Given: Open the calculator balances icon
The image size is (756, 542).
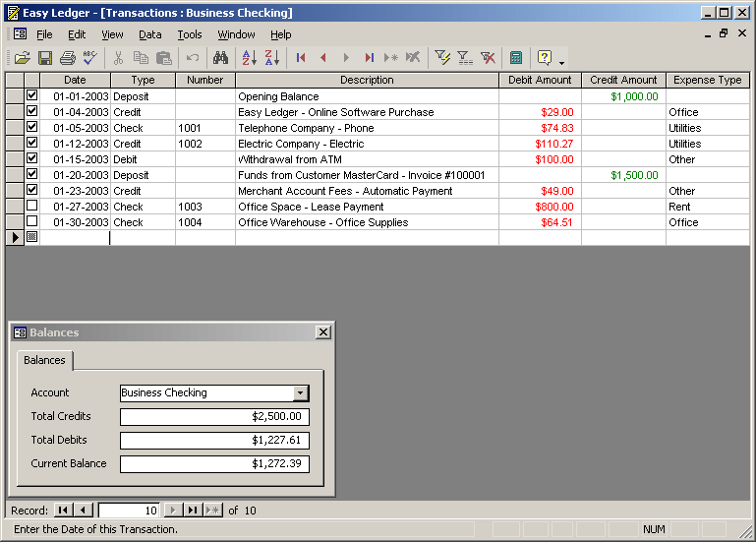Looking at the screenshot, I should pyautogui.click(x=516, y=58).
